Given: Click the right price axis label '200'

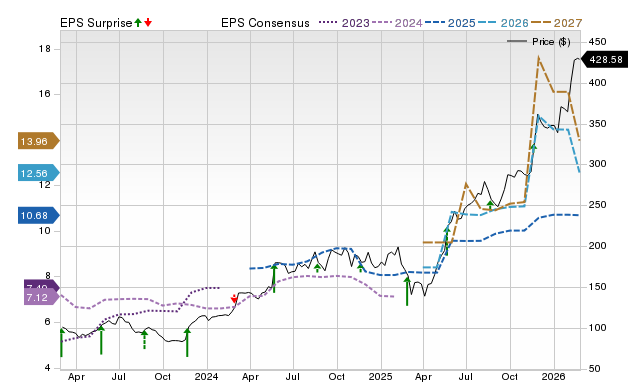Looking at the screenshot, I should point(598,246).
